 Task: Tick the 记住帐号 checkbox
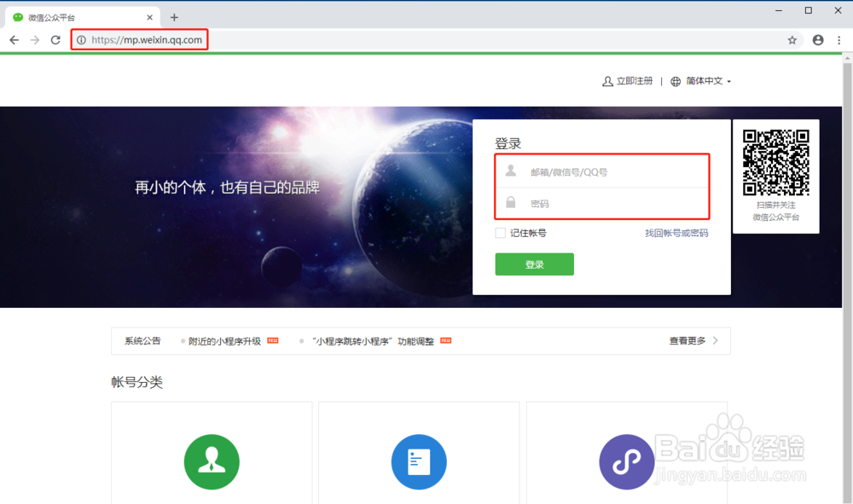[501, 234]
